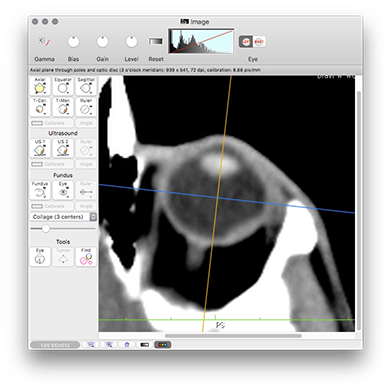Toggle the RGB color channel button
This screenshot has height=390, width=391.
(x=163, y=345)
